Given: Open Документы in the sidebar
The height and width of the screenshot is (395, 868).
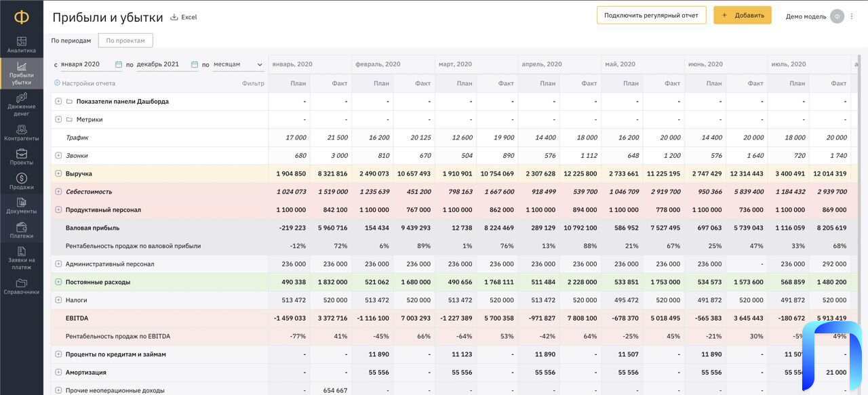Looking at the screenshot, I should click(x=22, y=207).
